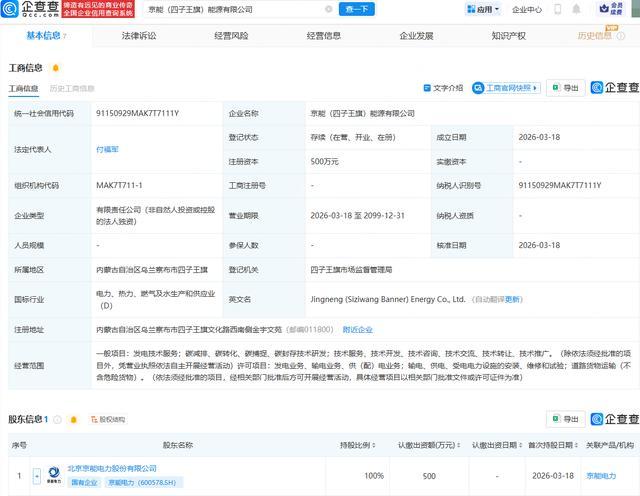Click 更新 next to auto translation

[512, 299]
